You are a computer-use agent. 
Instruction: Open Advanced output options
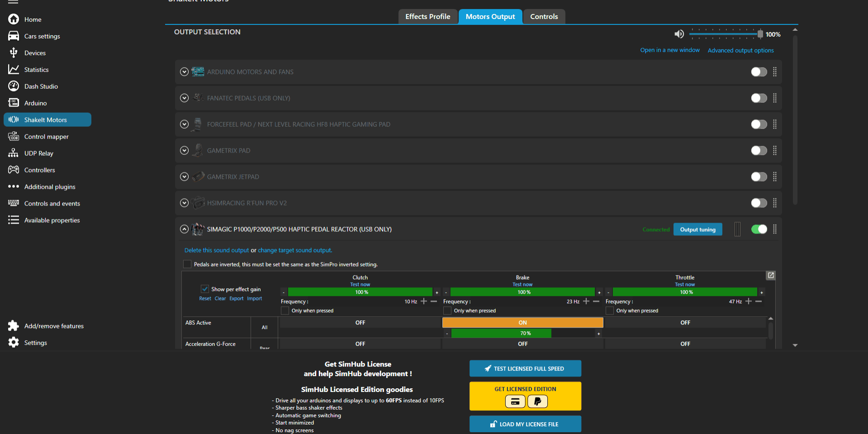click(740, 50)
